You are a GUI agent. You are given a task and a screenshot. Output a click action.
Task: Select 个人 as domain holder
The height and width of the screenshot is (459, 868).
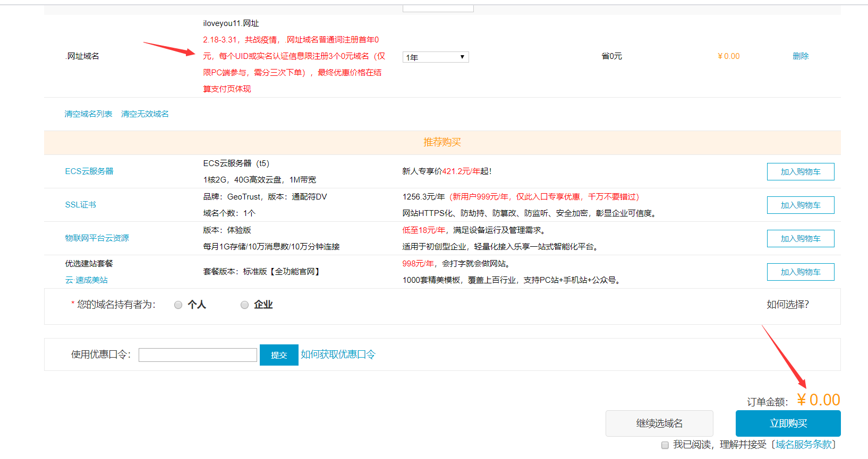point(178,305)
